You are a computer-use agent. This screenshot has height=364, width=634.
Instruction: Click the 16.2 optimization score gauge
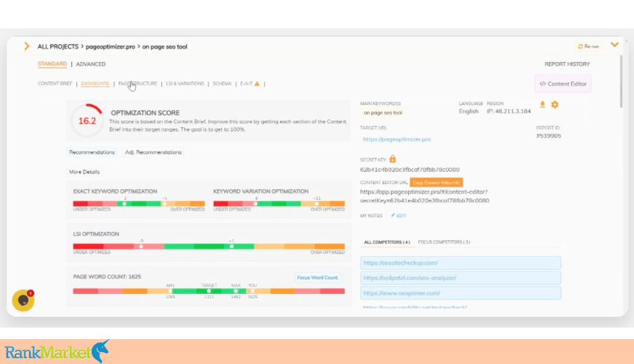pos(87,121)
